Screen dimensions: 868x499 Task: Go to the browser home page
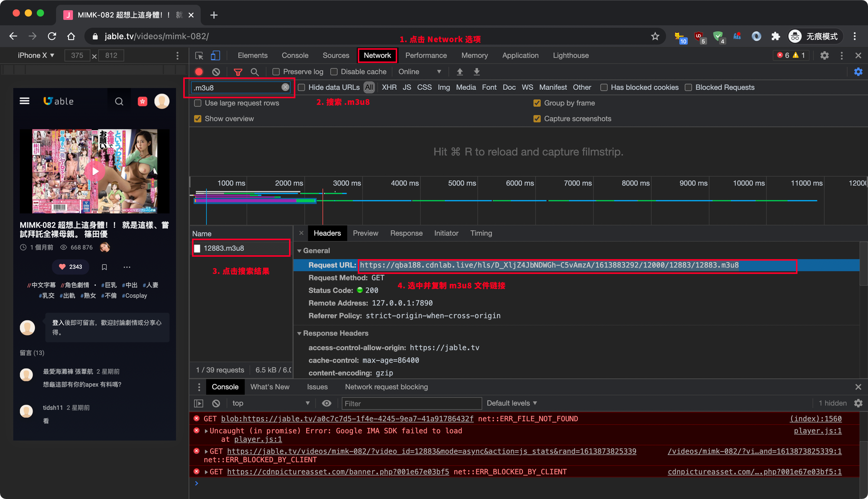[x=71, y=36]
